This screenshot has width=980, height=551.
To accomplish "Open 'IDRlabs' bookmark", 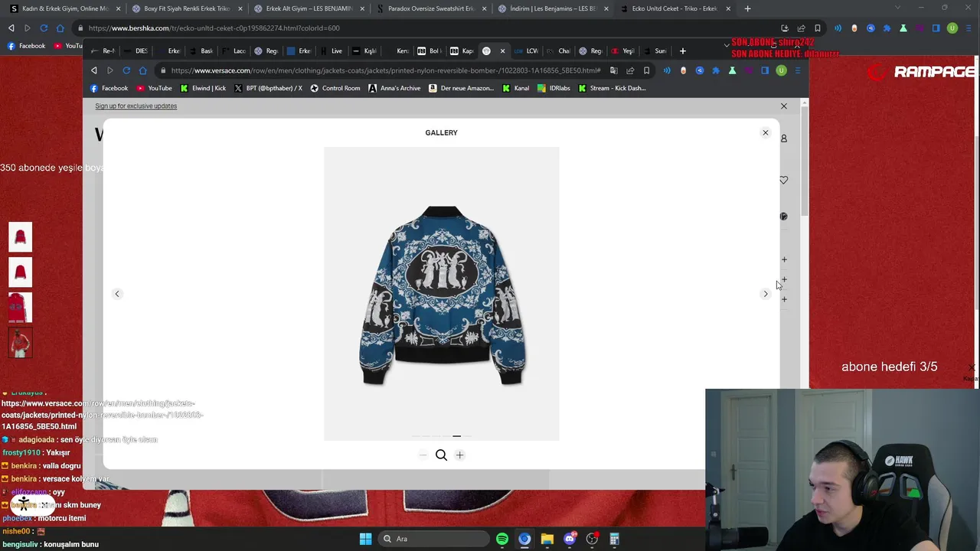I will point(554,88).
